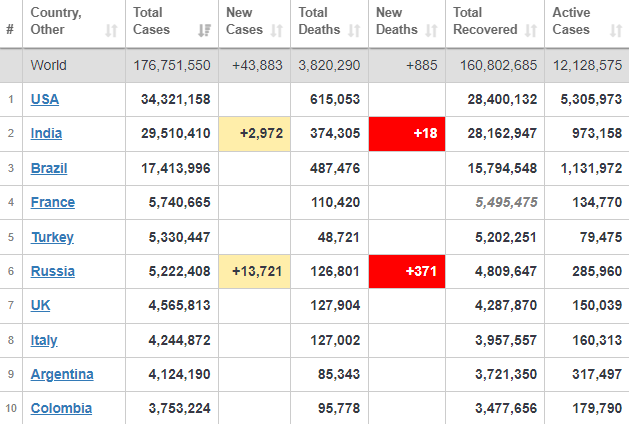Click USA active cases 5,305,973
Image resolution: width=629 pixels, height=424 pixels.
pyautogui.click(x=591, y=99)
